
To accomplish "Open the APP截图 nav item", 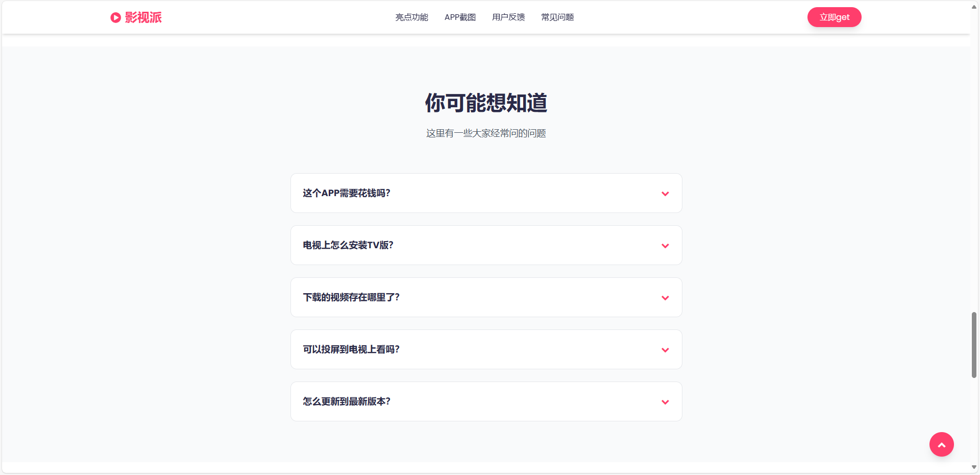I will coord(460,17).
